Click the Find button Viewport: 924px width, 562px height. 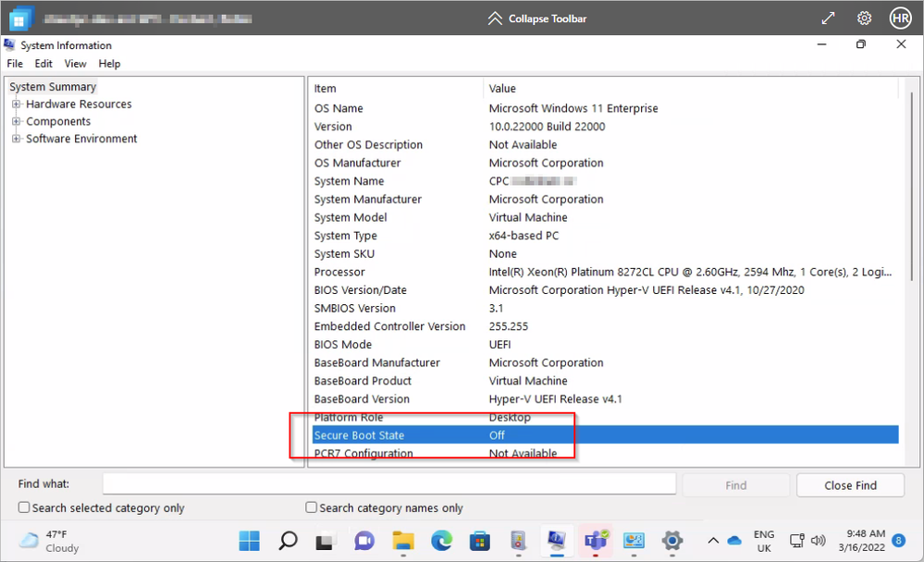[735, 485]
